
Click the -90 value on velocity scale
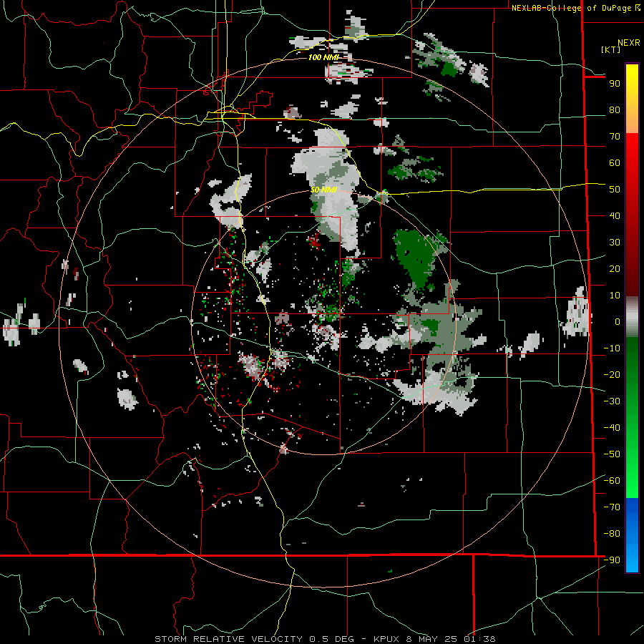tap(612, 560)
